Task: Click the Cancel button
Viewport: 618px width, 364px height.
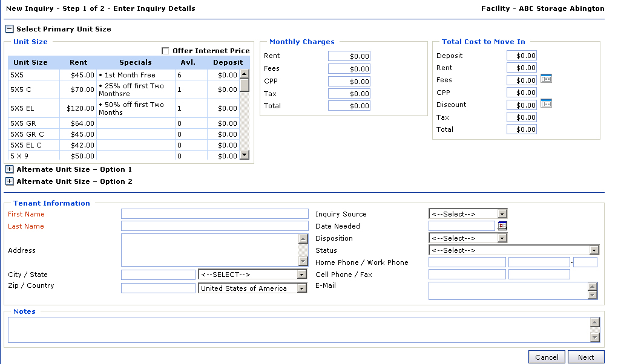Action: [x=547, y=357]
